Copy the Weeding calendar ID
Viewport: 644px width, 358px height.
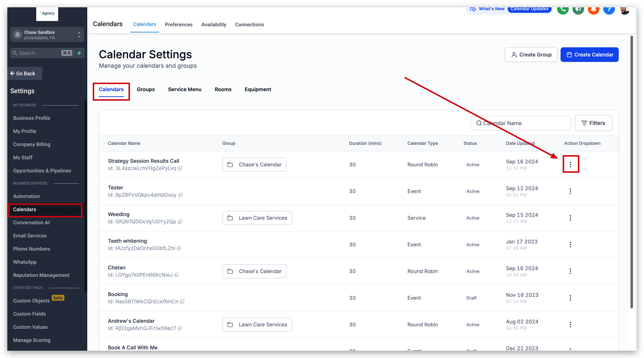point(180,222)
